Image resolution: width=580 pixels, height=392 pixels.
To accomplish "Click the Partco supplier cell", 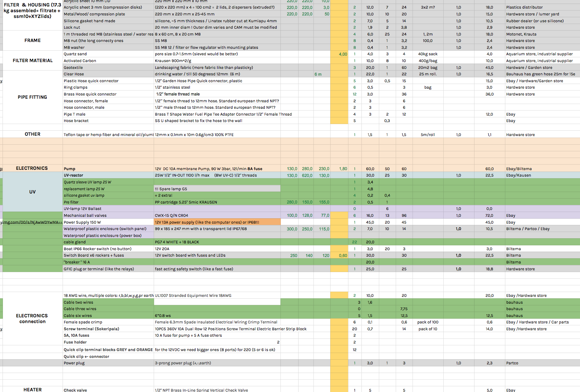I will coord(542,363).
